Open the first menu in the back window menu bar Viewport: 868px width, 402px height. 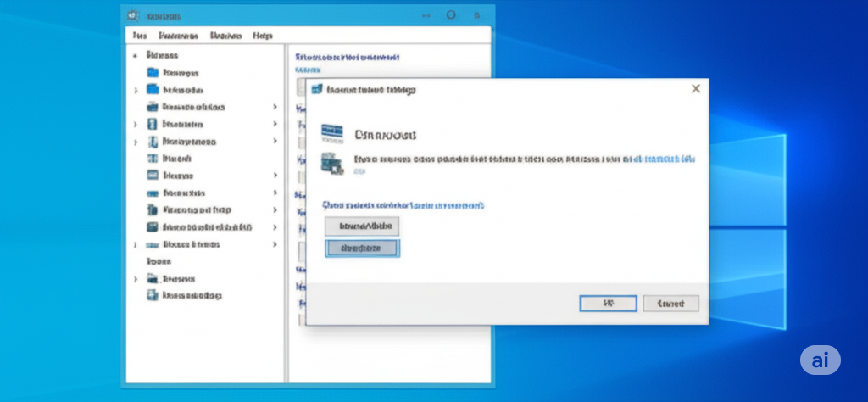point(140,36)
